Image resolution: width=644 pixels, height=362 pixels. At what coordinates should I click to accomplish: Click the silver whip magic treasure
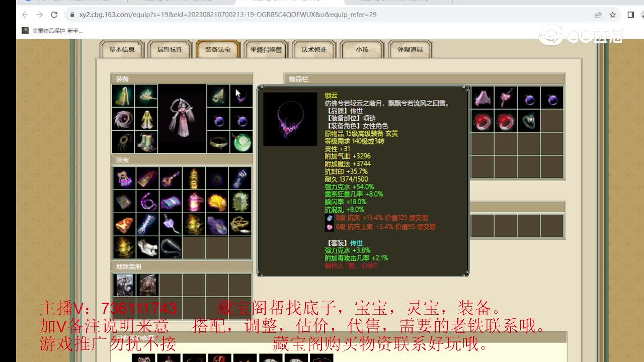tap(171, 247)
